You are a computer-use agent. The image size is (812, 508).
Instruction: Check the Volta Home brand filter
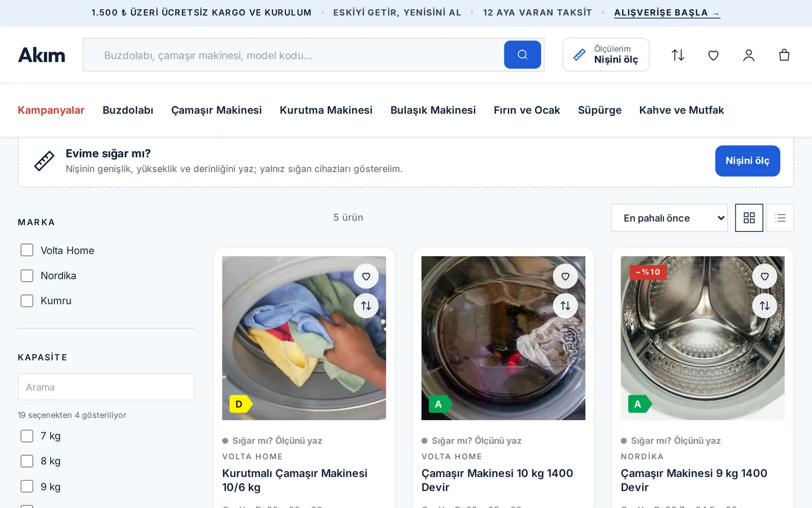pos(27,250)
